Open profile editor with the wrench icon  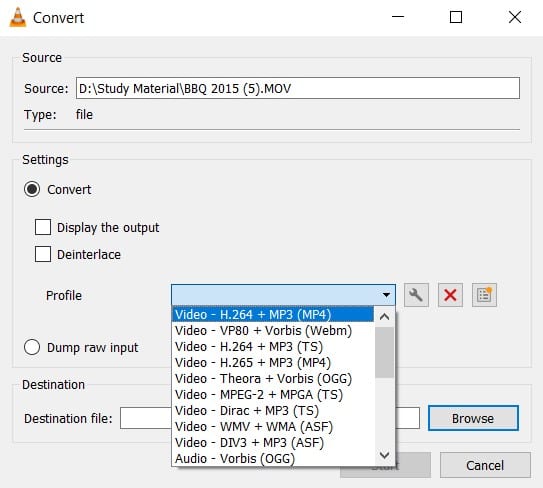416,295
